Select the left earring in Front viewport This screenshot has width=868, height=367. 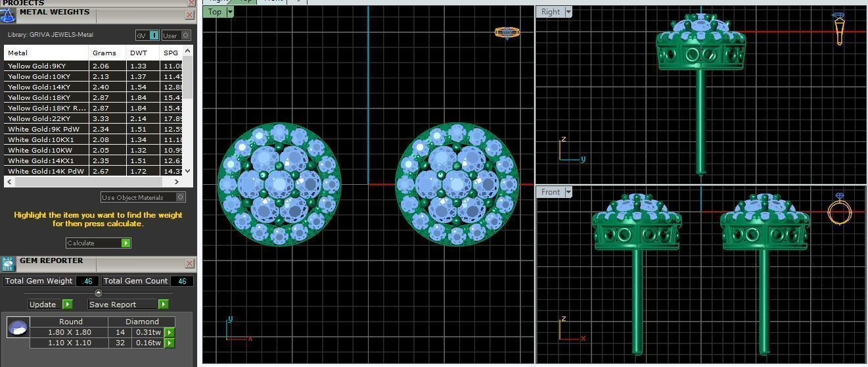click(x=637, y=274)
